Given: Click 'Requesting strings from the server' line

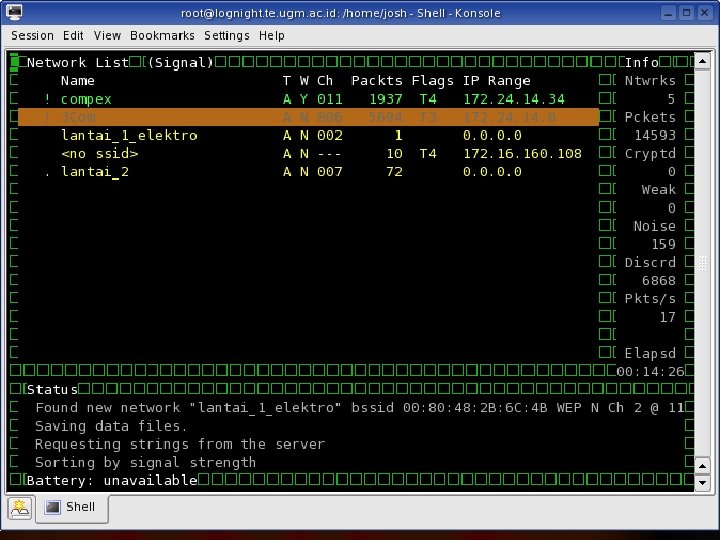Looking at the screenshot, I should [180, 444].
